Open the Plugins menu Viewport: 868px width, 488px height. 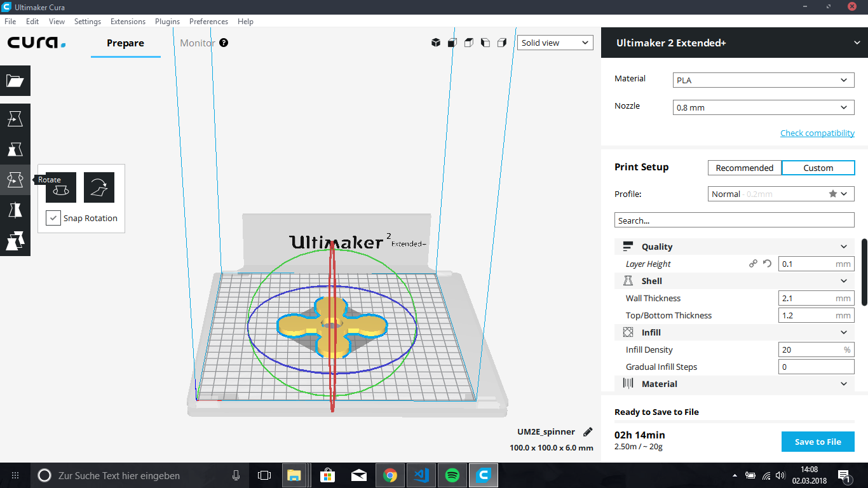(168, 21)
